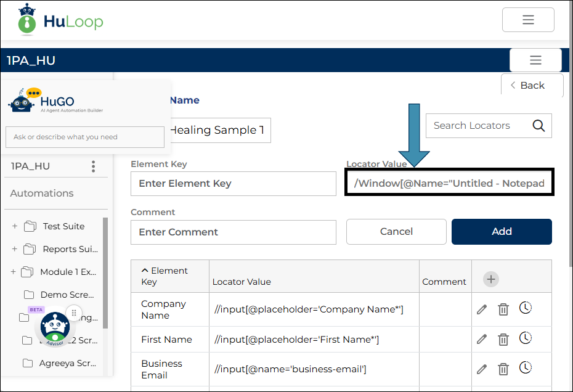Click the search magnifier icon in Search Locators

[x=538, y=126]
